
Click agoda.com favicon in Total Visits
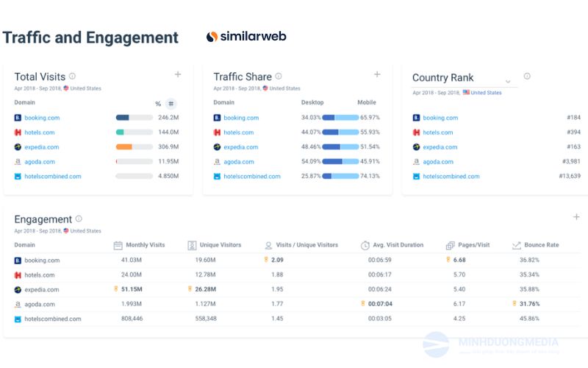(x=18, y=161)
